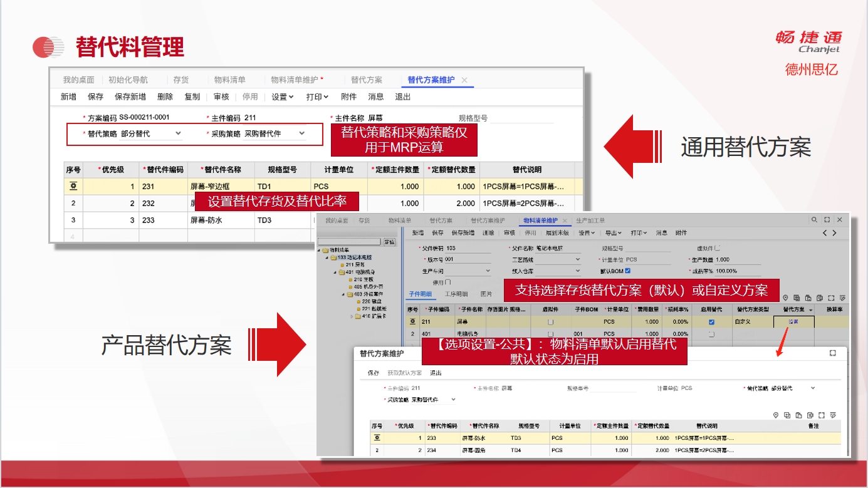The width and height of the screenshot is (868, 488).
Task: Open 采购策略 dropdown in 替代方案维护 dialog
Action: pyautogui.click(x=453, y=399)
